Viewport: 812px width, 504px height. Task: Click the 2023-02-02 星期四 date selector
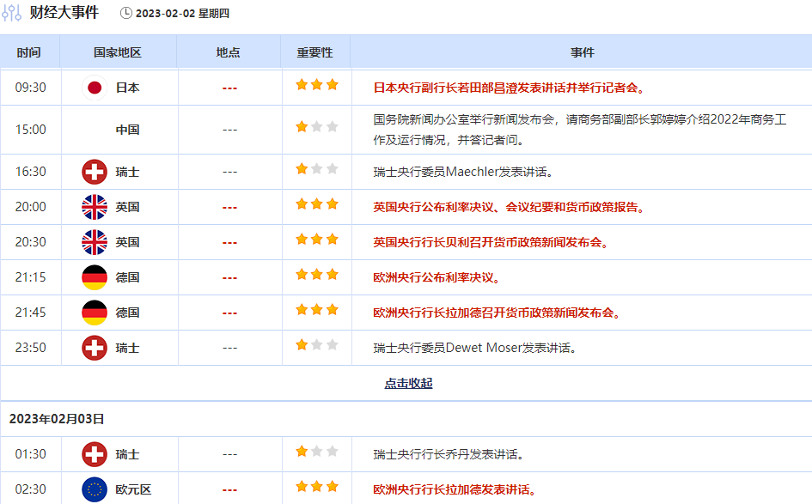(182, 14)
